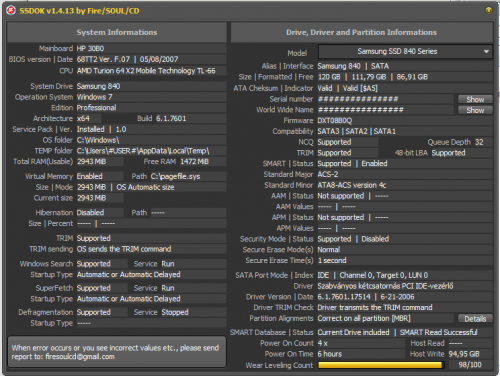Select System Drive value Samsung 840
Image resolution: width=500 pixels, height=376 pixels.
coord(98,86)
